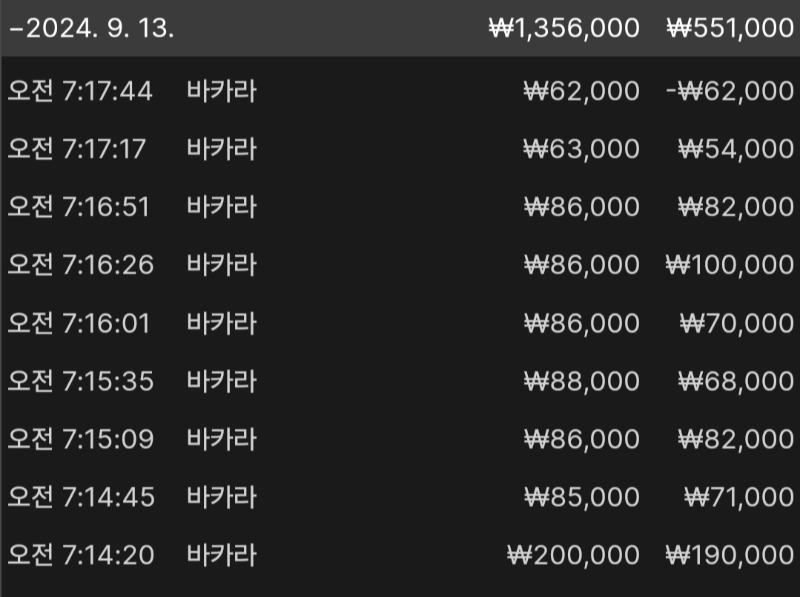This screenshot has height=597, width=800.
Task: Click the ₩100,000 win amount
Action: (x=730, y=265)
